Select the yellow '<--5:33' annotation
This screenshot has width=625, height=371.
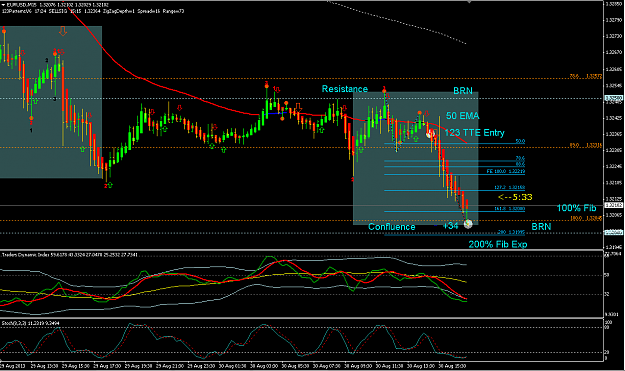(x=515, y=197)
